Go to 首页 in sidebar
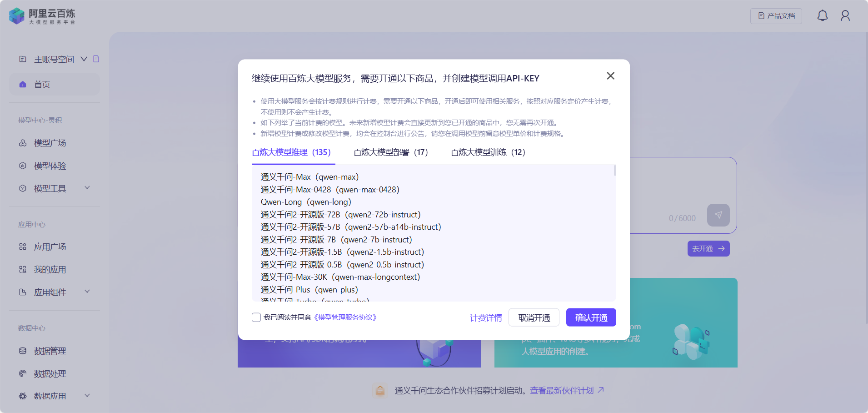868x413 pixels. tap(55, 85)
